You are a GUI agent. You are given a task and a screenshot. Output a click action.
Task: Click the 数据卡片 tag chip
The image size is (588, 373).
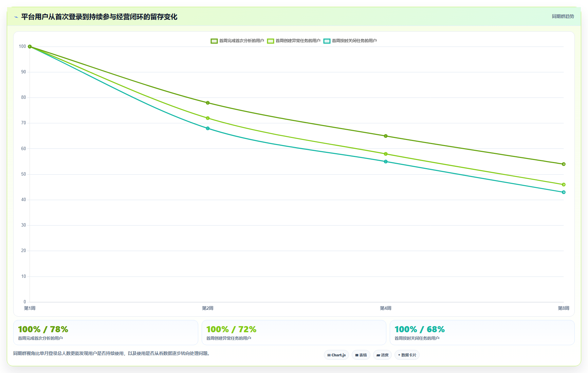click(x=407, y=355)
